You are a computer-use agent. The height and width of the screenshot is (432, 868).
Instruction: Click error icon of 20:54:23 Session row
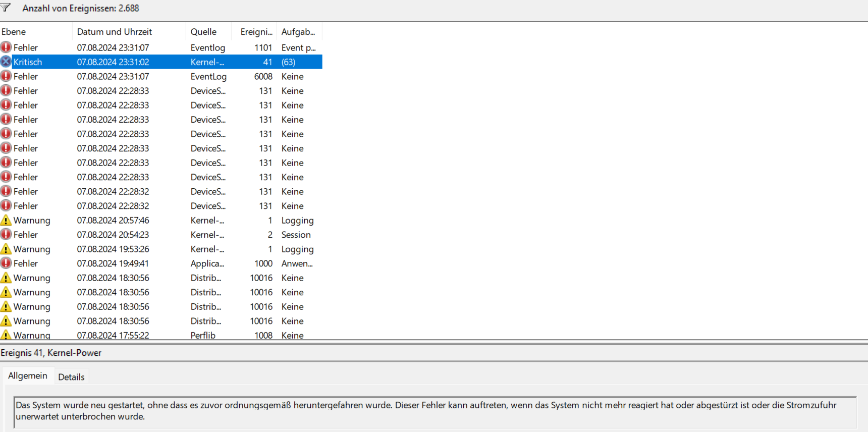[x=6, y=235]
